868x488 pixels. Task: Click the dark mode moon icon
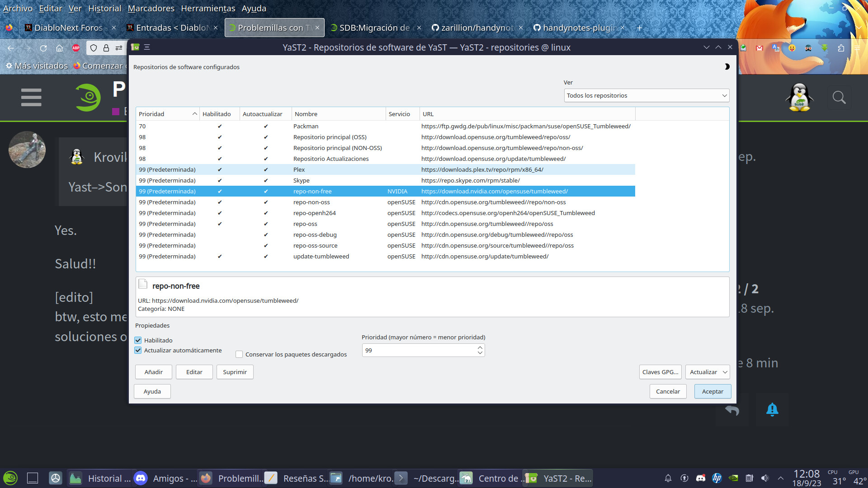[727, 67]
